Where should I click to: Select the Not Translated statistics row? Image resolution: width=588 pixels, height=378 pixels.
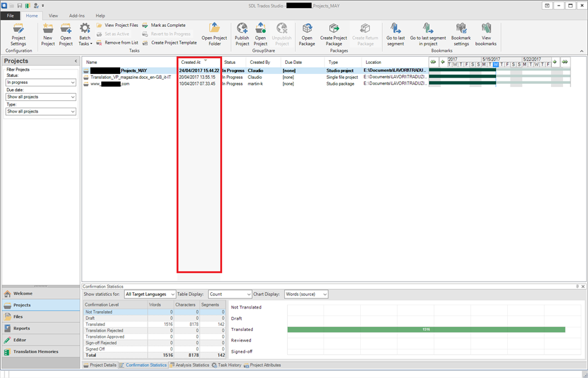point(154,312)
